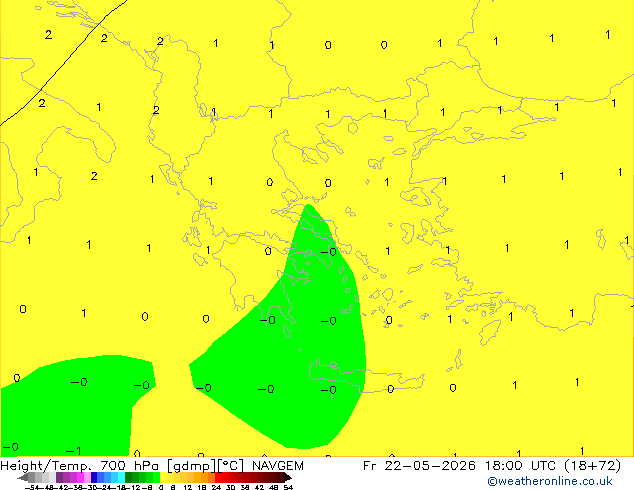The image size is (634, 490).
Task: Pick the bright green legend swatch left of yellow
Action: coord(156,477)
